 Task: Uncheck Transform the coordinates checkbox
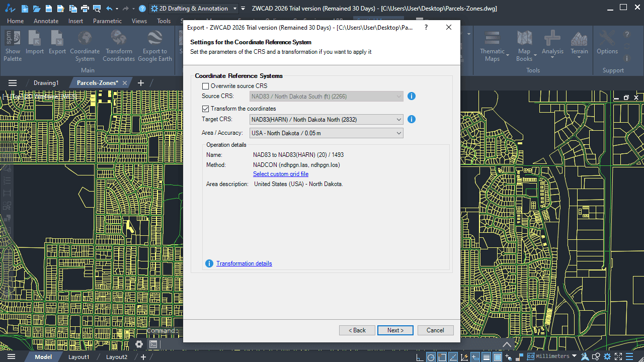pos(205,109)
